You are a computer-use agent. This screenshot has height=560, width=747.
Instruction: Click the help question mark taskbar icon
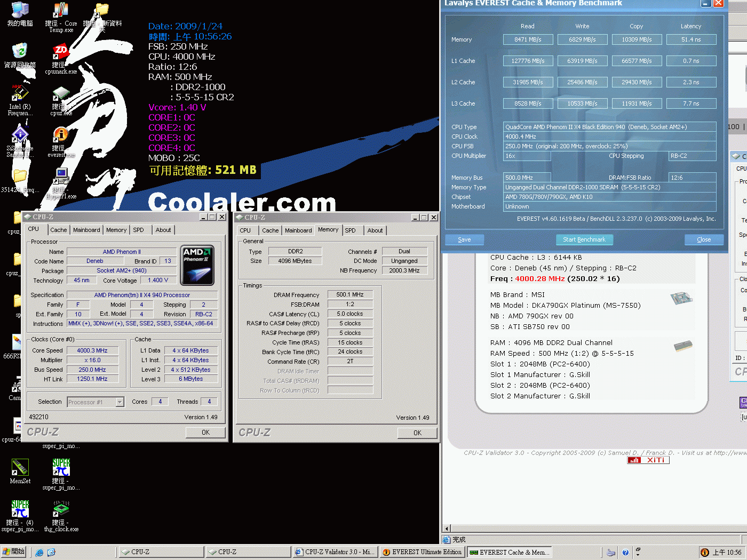625,553
